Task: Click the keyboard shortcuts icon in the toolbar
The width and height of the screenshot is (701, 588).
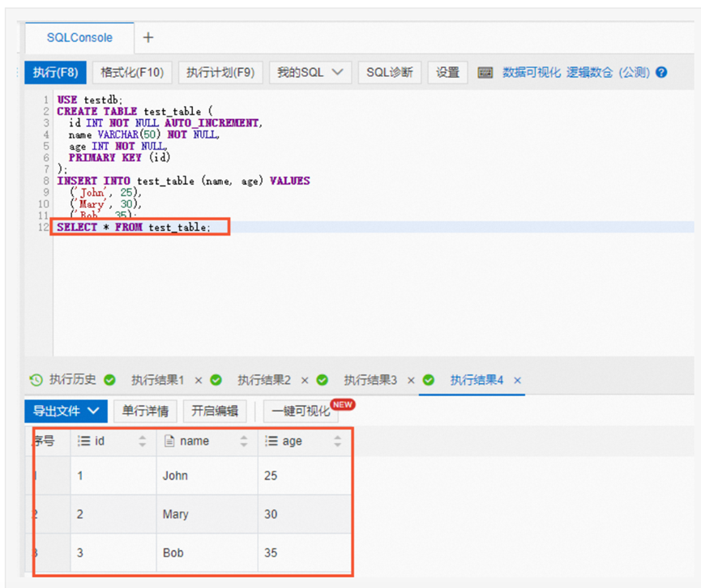Action: coord(485,72)
